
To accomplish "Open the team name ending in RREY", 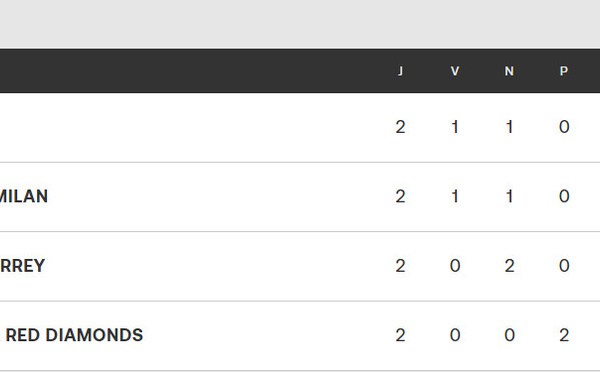I will coord(23,266).
